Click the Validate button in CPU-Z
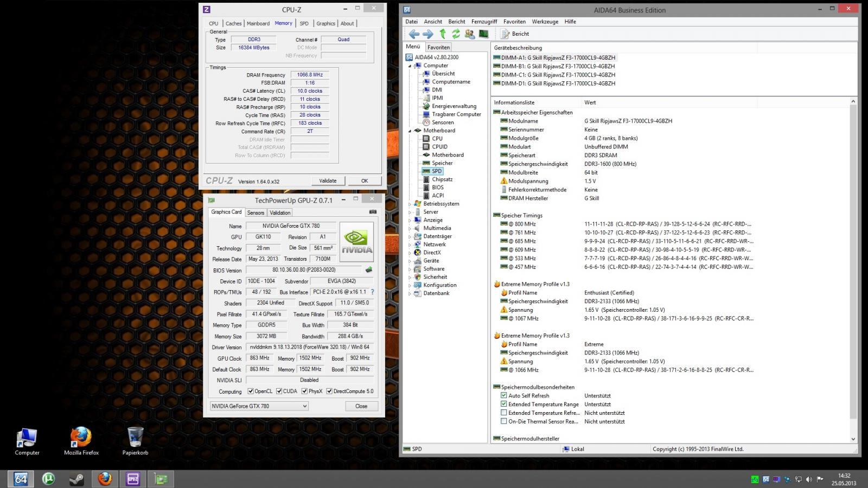 coord(328,181)
